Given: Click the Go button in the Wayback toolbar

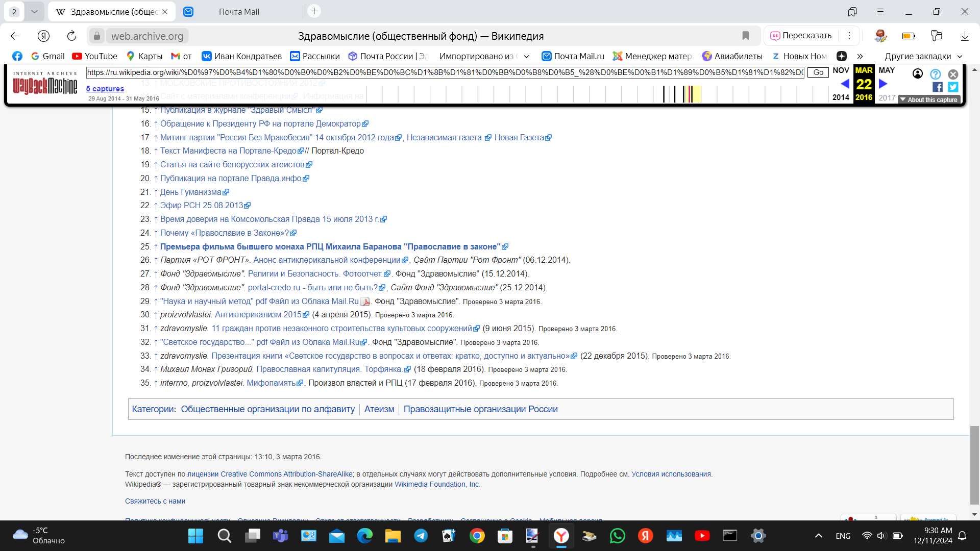Looking at the screenshot, I should coord(818,72).
